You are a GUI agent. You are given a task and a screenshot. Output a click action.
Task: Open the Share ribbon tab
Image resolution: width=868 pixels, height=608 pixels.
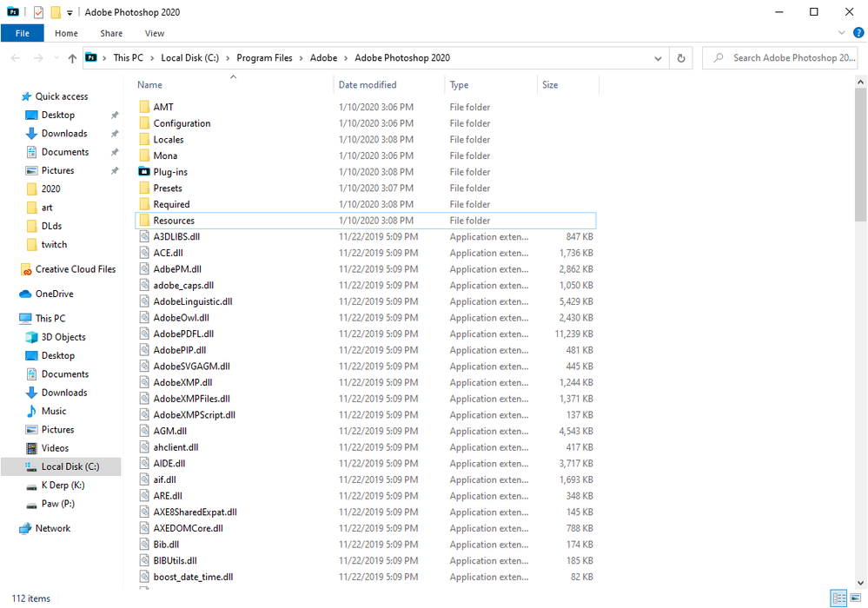point(111,33)
